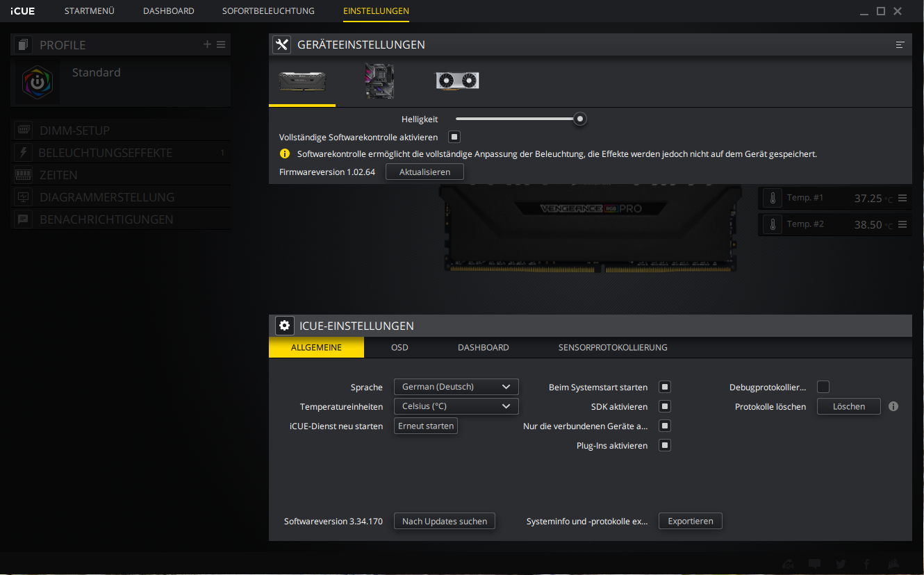The image size is (924, 575).
Task: Click the Aktualisieren firmware button
Action: 424,172
